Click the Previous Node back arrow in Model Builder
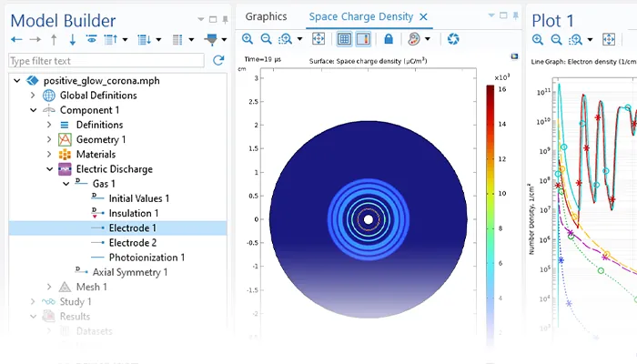Image resolution: width=637 pixels, height=364 pixels. coord(16,39)
